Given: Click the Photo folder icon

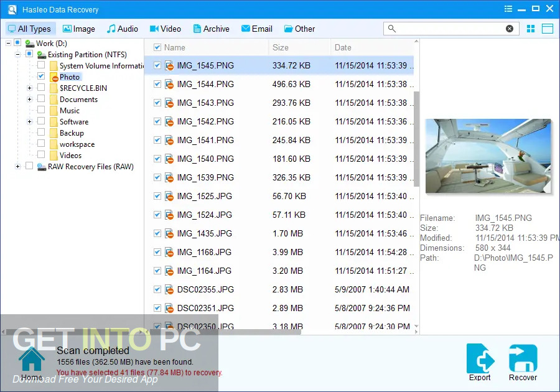Looking at the screenshot, I should point(54,77).
